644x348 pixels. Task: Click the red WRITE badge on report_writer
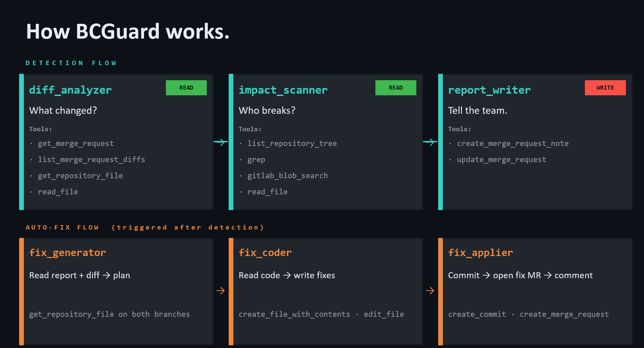coord(605,88)
